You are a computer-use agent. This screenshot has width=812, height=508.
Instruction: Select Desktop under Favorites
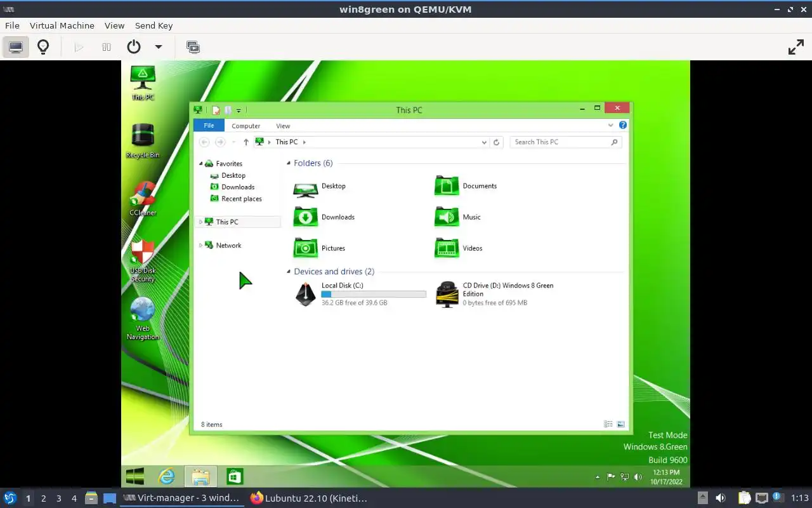(x=233, y=175)
